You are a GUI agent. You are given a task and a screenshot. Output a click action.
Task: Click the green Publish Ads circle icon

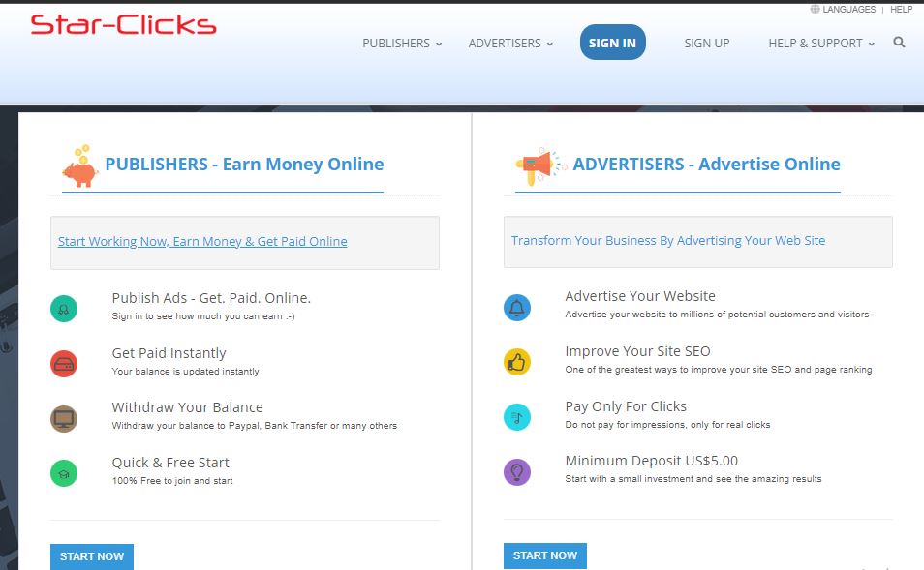point(64,309)
